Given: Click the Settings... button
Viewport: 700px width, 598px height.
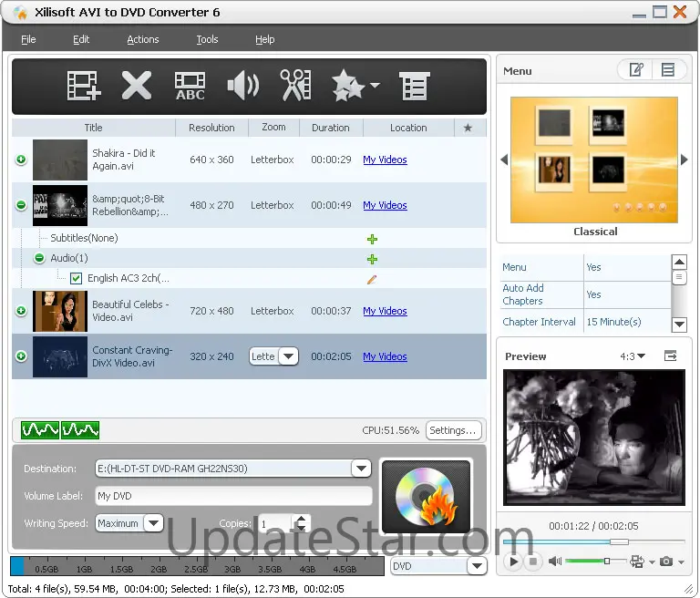Looking at the screenshot, I should click(454, 430).
